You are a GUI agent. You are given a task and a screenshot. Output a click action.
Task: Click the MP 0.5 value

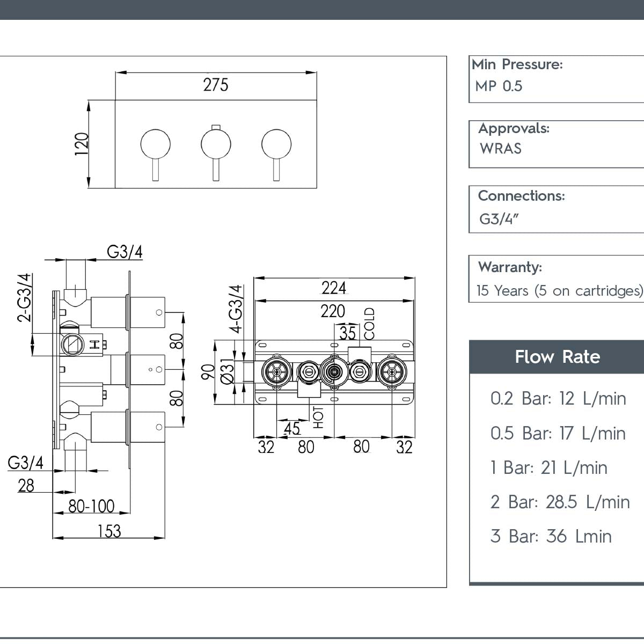tap(499, 86)
